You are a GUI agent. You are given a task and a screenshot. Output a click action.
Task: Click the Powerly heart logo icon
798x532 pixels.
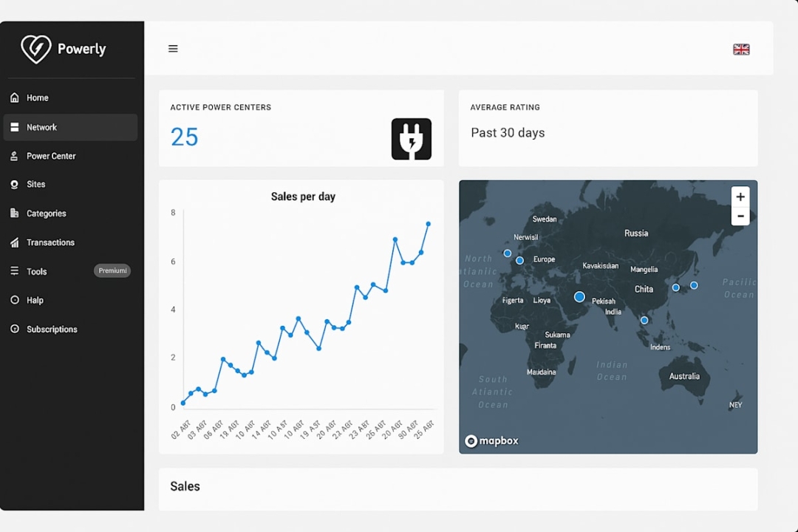coord(35,49)
